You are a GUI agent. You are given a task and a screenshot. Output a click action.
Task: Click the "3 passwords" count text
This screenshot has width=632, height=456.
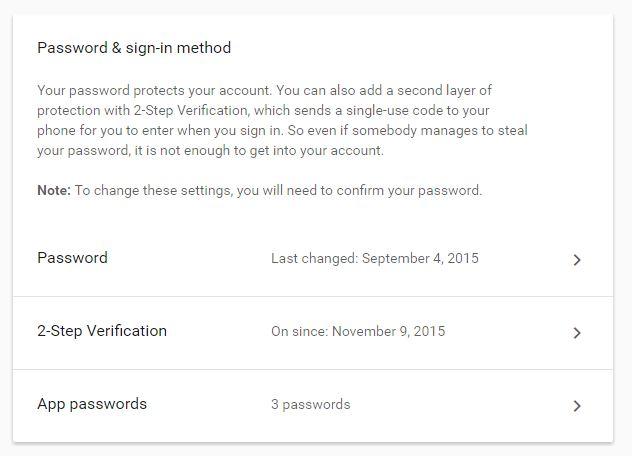pos(311,405)
